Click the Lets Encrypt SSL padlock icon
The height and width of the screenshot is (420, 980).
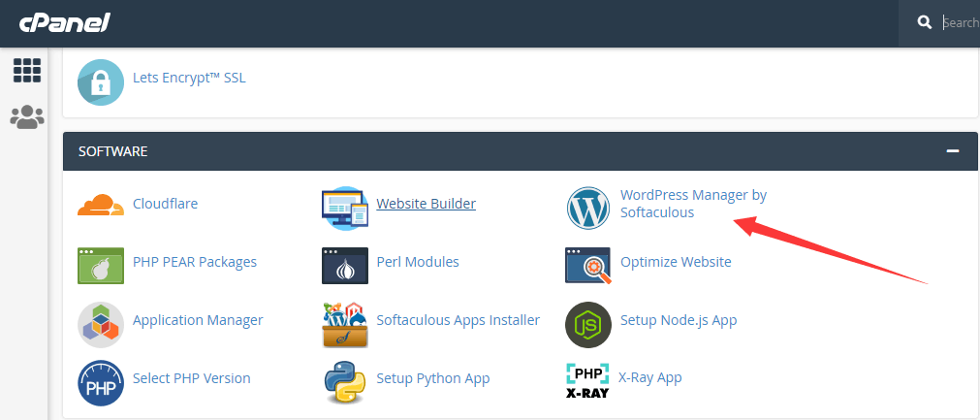[101, 81]
